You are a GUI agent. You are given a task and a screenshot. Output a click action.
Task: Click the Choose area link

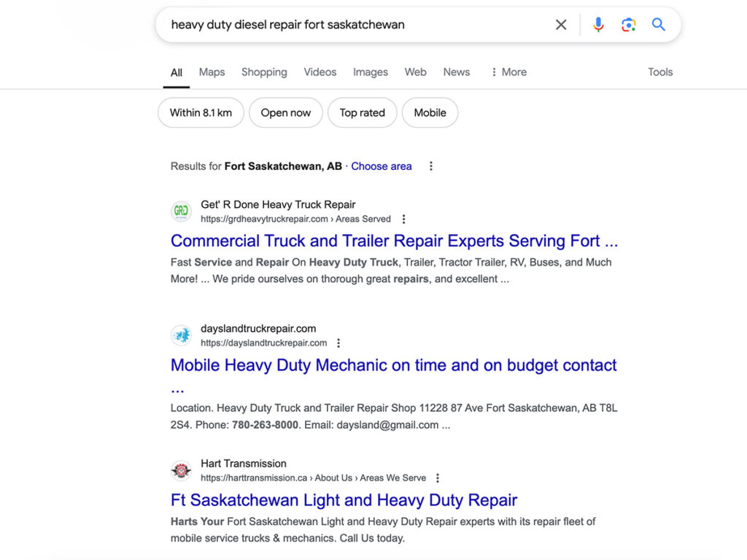382,166
